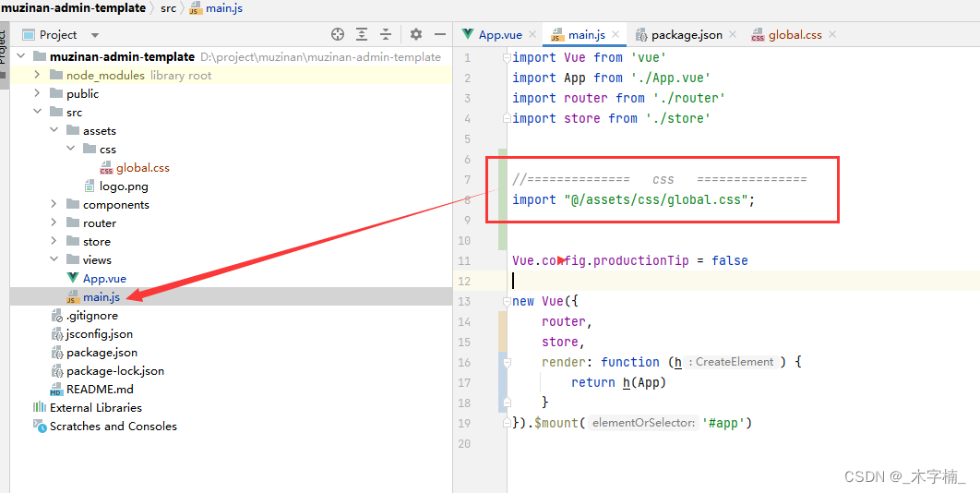
Task: Select App.vue in the project tree
Action: click(104, 279)
